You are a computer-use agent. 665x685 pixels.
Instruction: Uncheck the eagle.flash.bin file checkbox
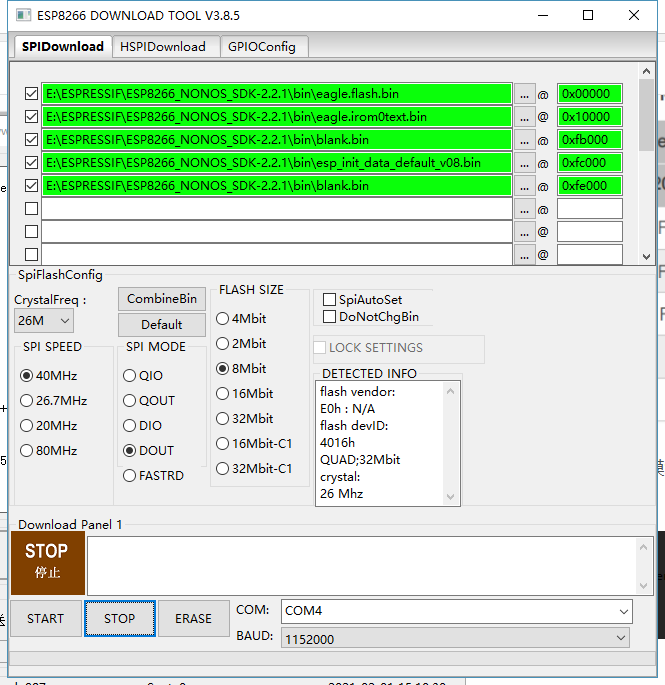[31, 93]
